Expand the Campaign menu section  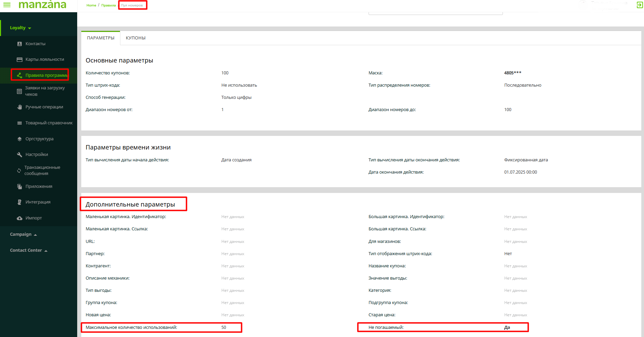click(23, 234)
